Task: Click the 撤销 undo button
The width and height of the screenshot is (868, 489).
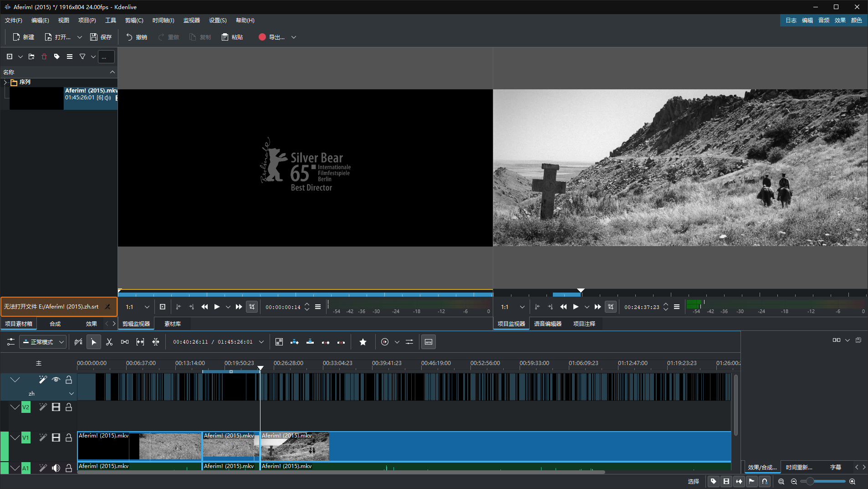Action: point(137,37)
